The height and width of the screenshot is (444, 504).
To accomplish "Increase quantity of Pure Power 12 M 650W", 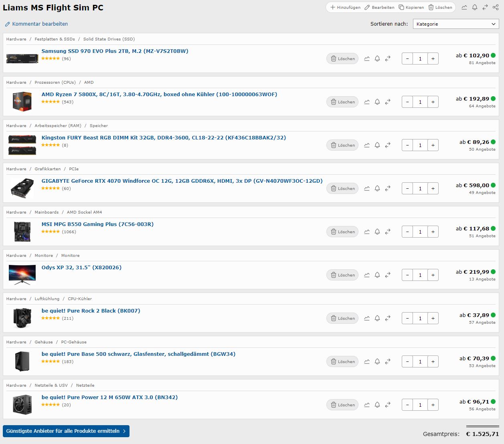I will point(433,405).
